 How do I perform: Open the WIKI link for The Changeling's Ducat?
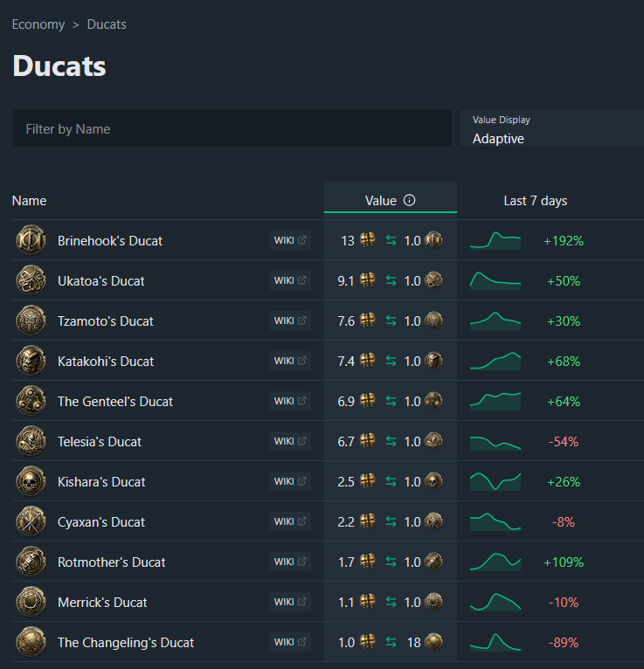290,642
